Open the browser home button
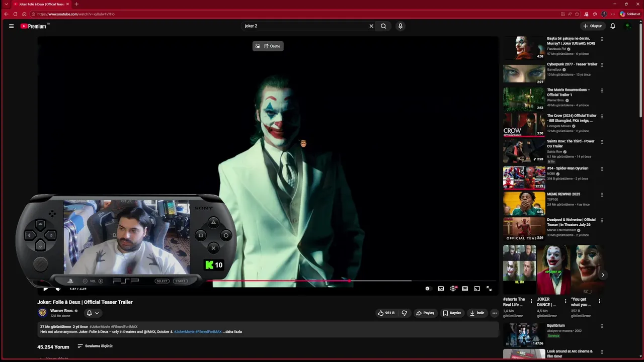 [x=24, y=14]
